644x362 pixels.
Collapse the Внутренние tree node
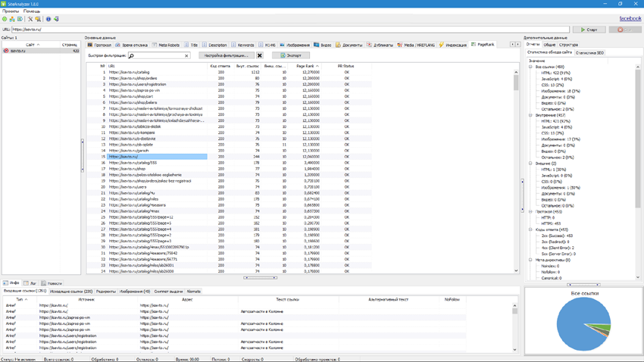pyautogui.click(x=530, y=115)
